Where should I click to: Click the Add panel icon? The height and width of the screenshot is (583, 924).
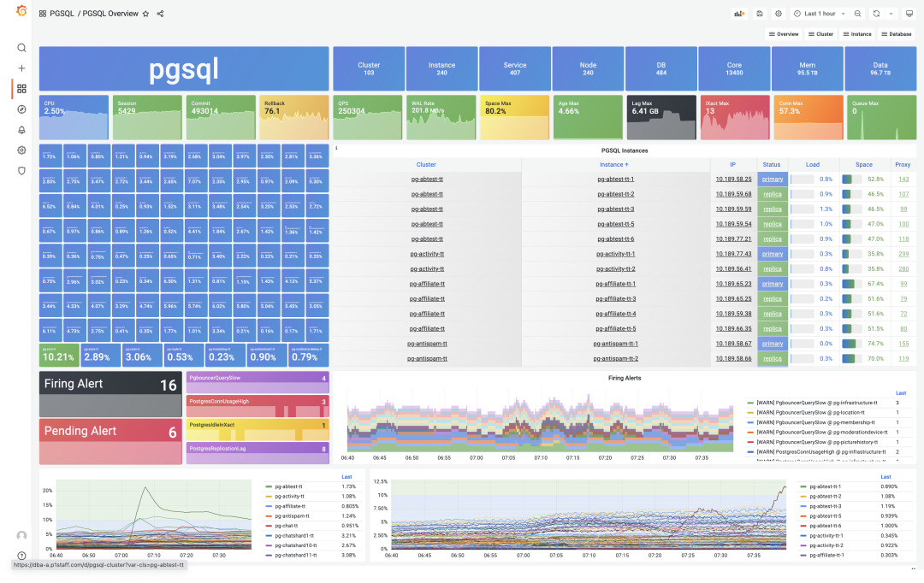tap(739, 14)
